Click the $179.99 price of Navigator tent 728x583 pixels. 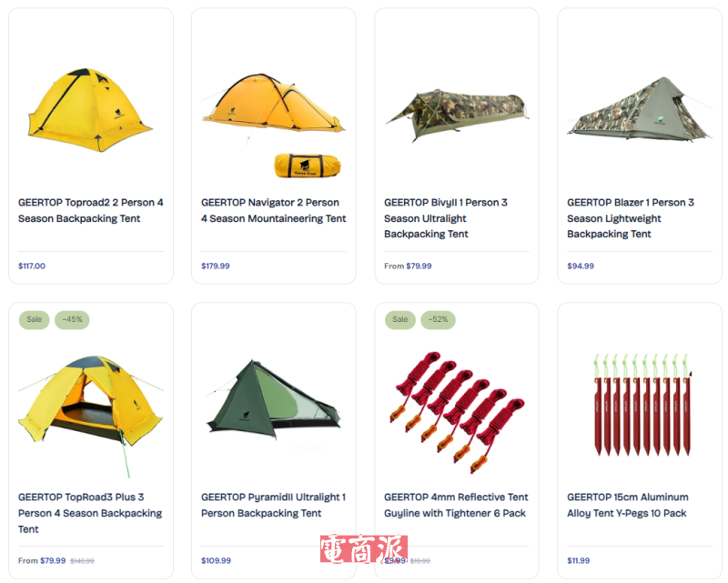[x=216, y=266]
